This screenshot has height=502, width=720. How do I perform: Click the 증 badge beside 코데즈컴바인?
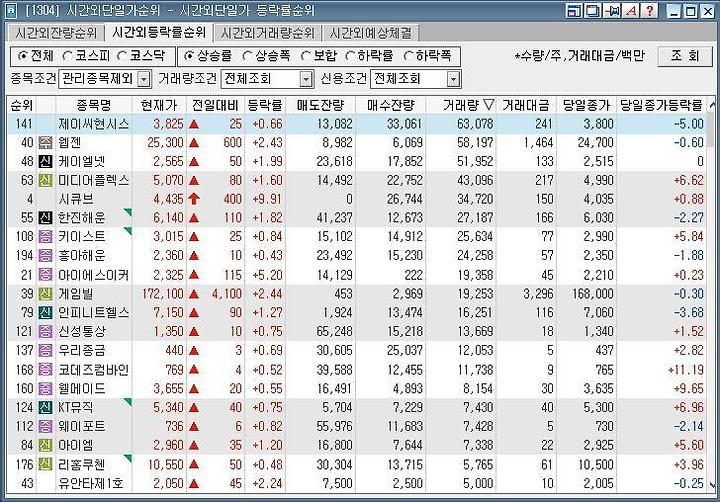tap(45, 370)
